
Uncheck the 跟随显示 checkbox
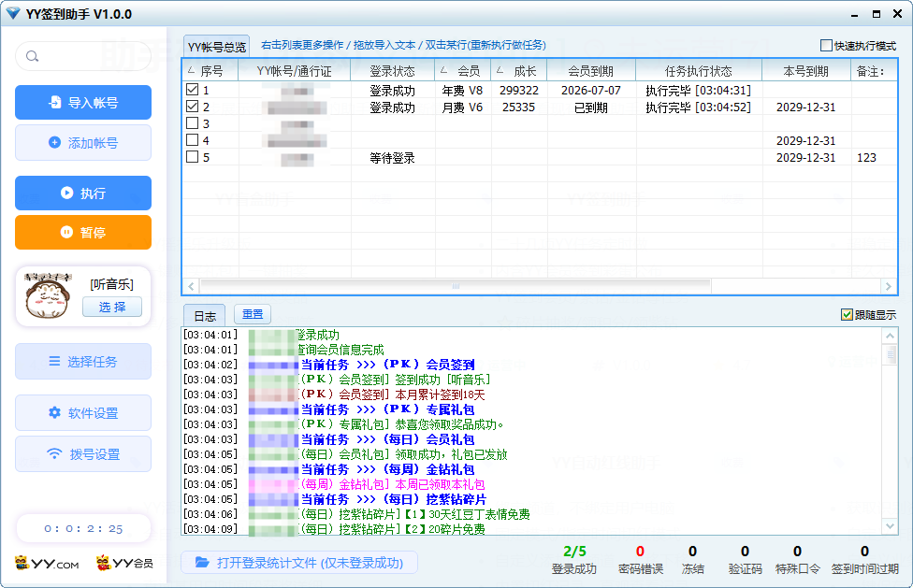[847, 315]
